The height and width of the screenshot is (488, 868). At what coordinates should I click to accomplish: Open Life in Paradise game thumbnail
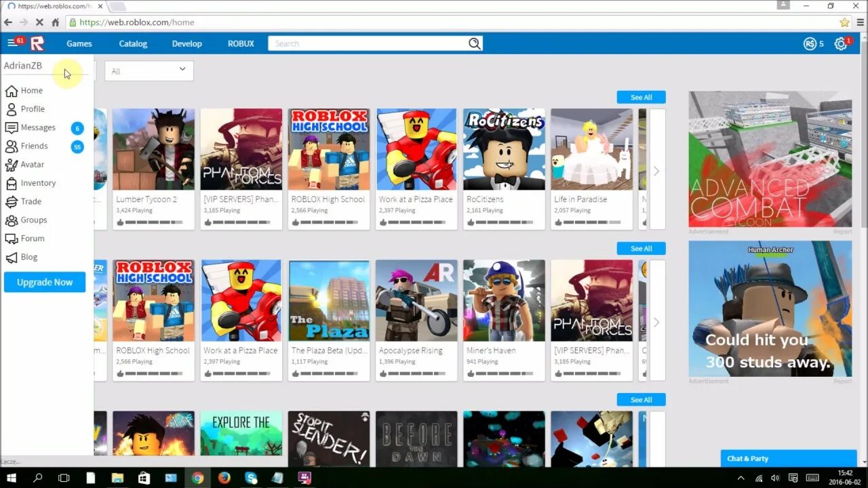click(x=591, y=149)
